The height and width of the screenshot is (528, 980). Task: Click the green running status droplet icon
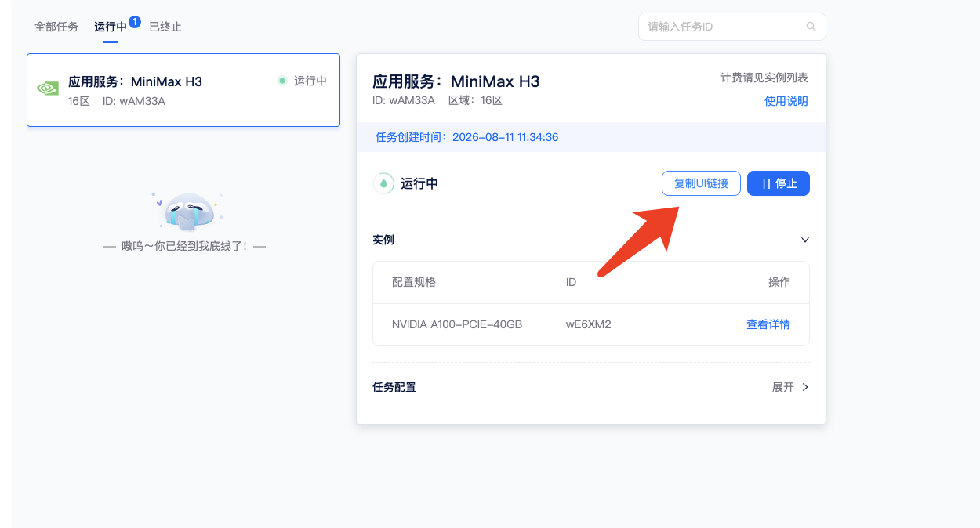pos(383,183)
